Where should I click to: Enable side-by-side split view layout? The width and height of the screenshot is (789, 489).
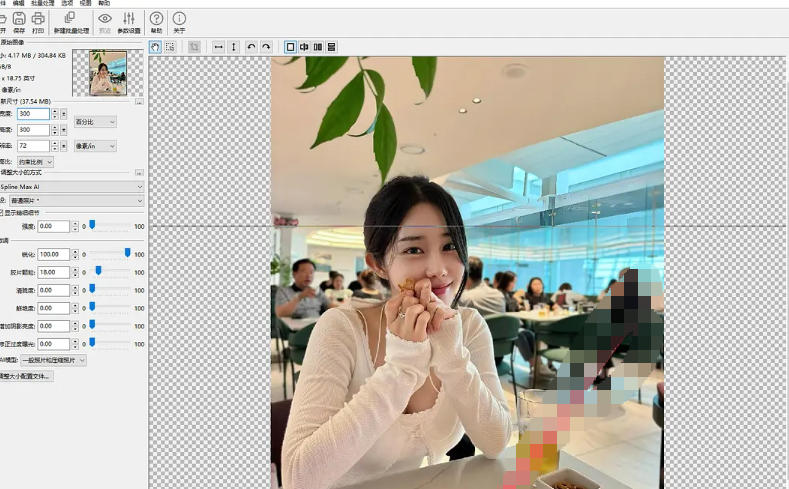click(318, 47)
